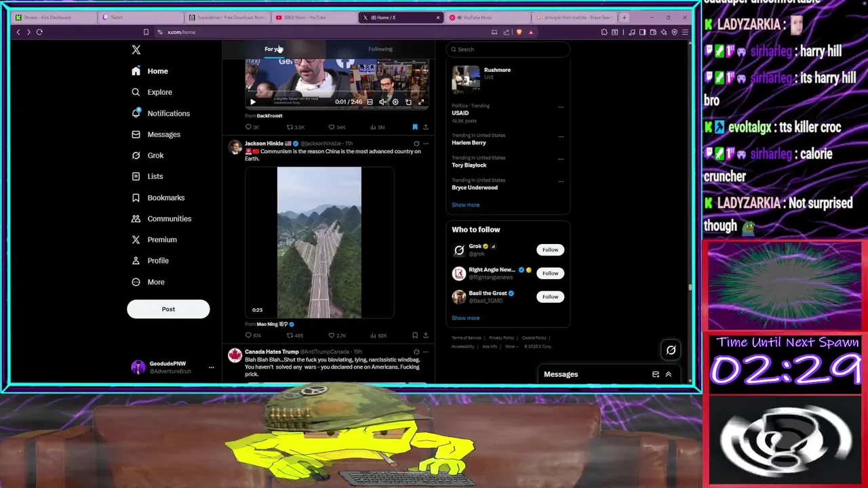This screenshot has height=488, width=868.
Task: Open Explore from the sidebar
Action: 152,92
